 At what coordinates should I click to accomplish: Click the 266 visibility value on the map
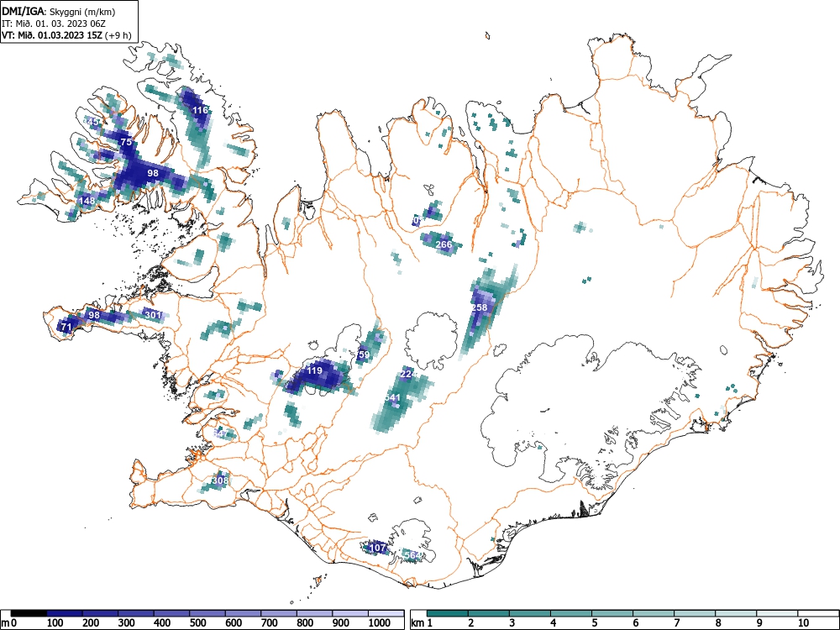click(x=444, y=244)
